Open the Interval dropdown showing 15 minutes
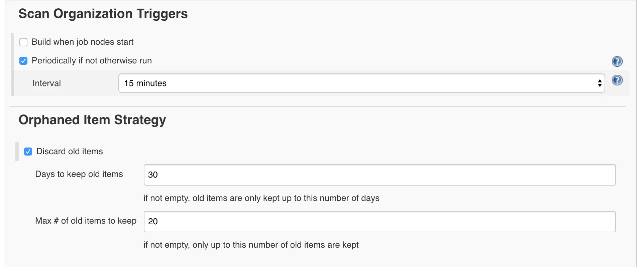The height and width of the screenshot is (267, 644). tap(361, 83)
